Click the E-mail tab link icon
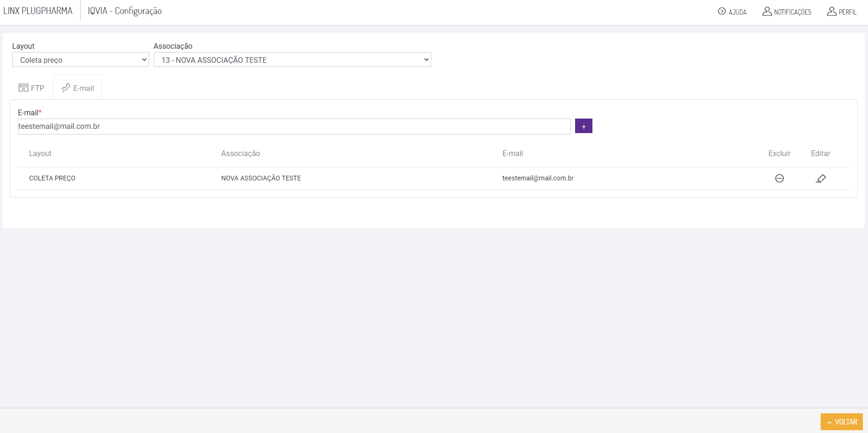Screen dimensions: 868x433 66,88
